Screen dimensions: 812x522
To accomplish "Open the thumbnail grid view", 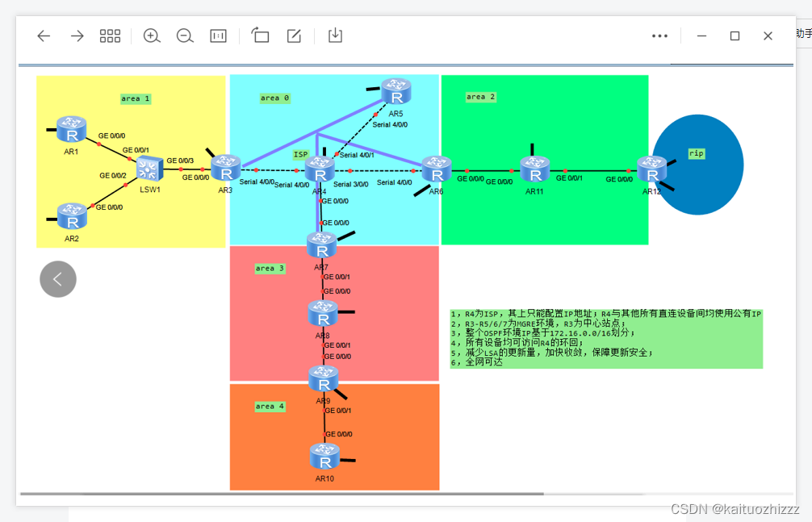I will pos(110,35).
